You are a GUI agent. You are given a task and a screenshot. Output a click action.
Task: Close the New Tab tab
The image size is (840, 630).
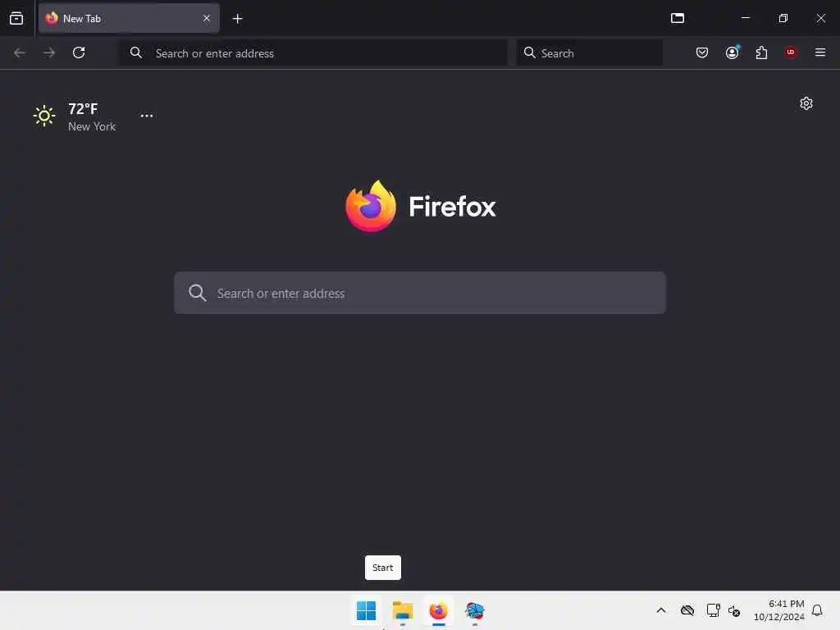pyautogui.click(x=207, y=18)
